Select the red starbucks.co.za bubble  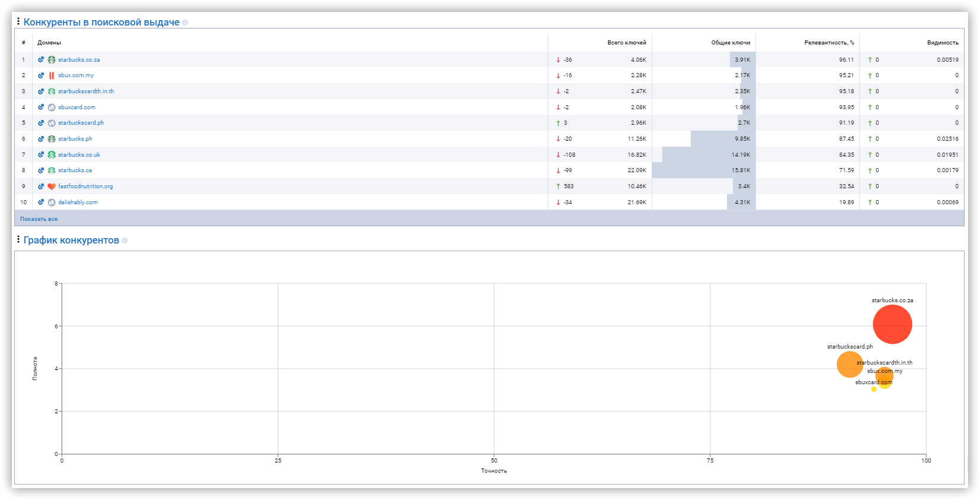892,324
